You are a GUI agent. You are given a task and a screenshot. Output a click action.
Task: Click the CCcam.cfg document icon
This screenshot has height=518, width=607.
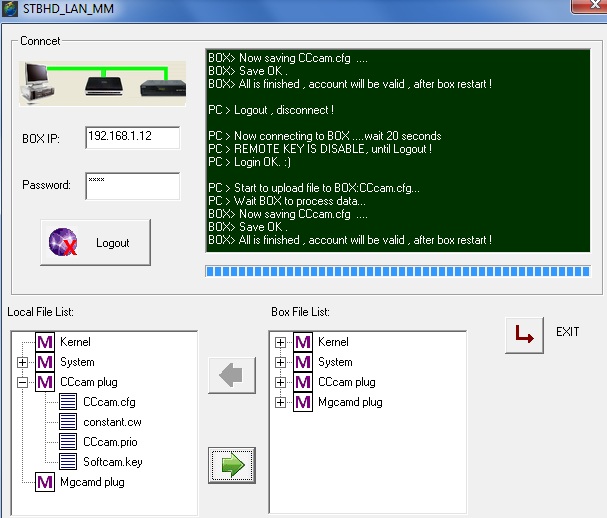click(x=68, y=401)
